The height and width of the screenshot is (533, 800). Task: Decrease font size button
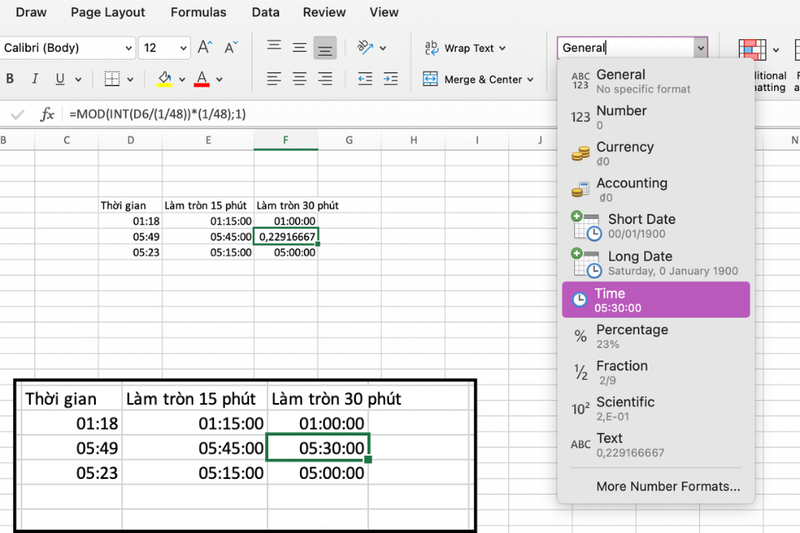point(231,47)
